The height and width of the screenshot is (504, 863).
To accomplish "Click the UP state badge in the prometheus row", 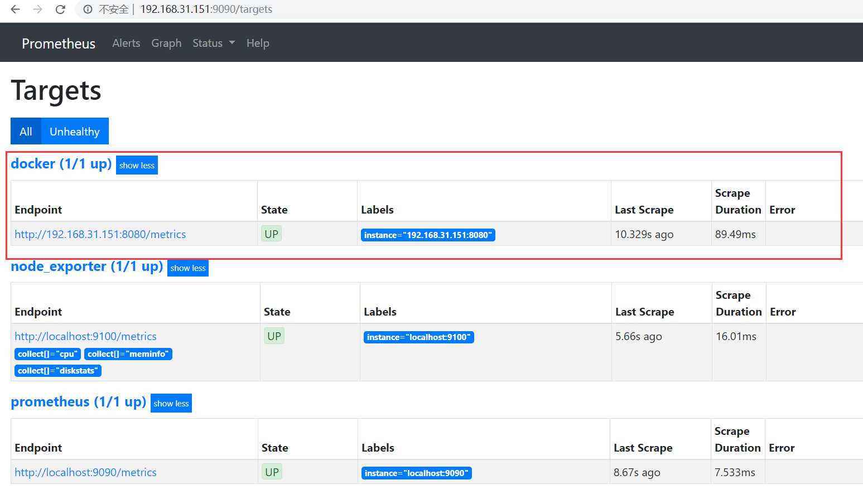I will (272, 472).
